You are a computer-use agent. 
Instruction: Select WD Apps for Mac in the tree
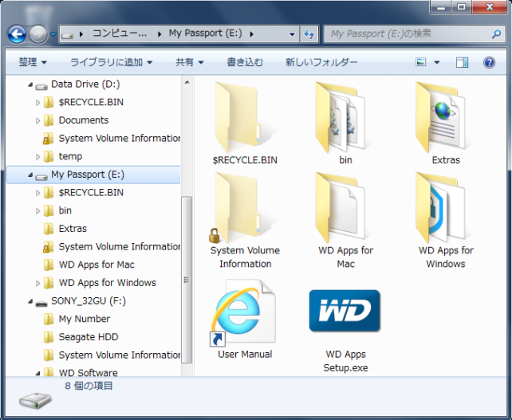click(x=96, y=265)
